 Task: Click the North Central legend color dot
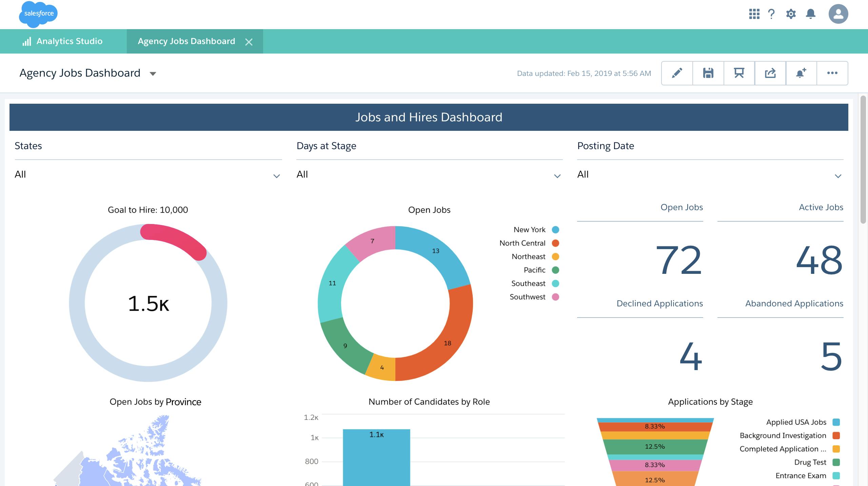555,243
